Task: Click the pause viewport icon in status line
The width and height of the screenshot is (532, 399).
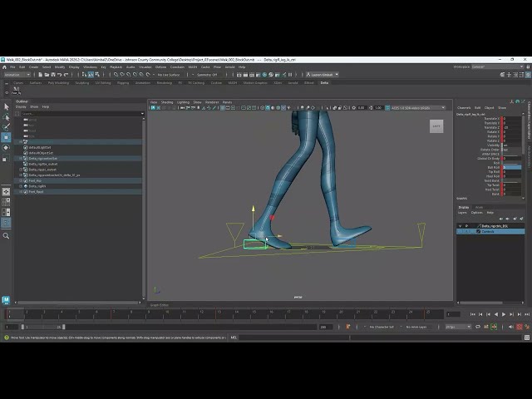Action: tap(290, 75)
